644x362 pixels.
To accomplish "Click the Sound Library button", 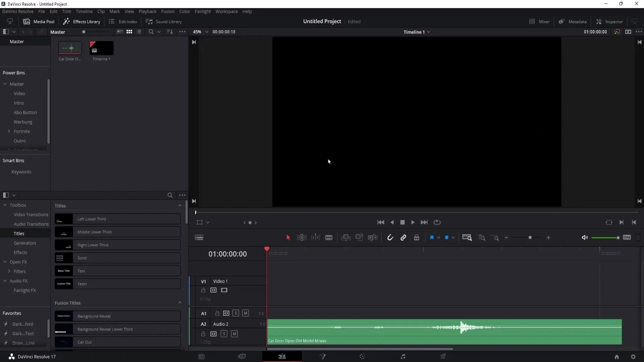I will (x=164, y=21).
